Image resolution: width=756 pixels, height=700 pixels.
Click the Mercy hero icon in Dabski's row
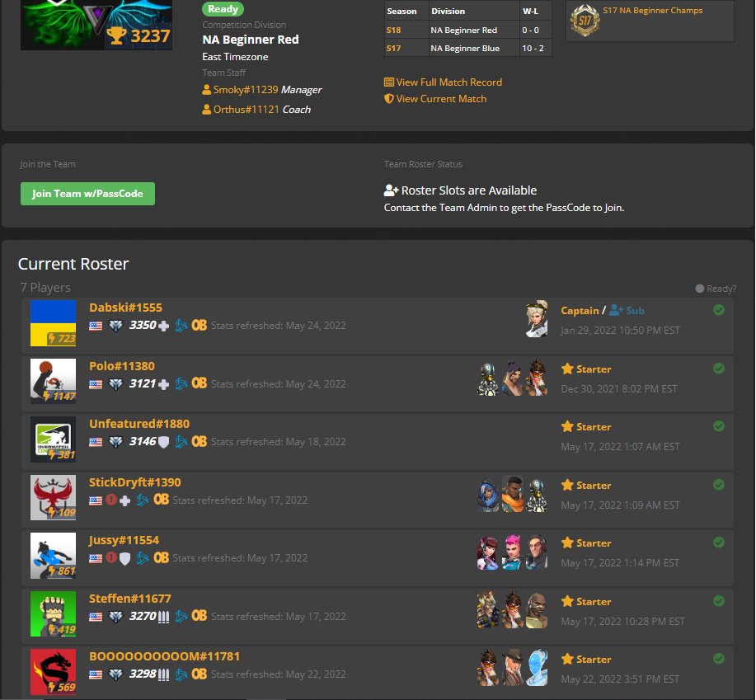(x=537, y=318)
